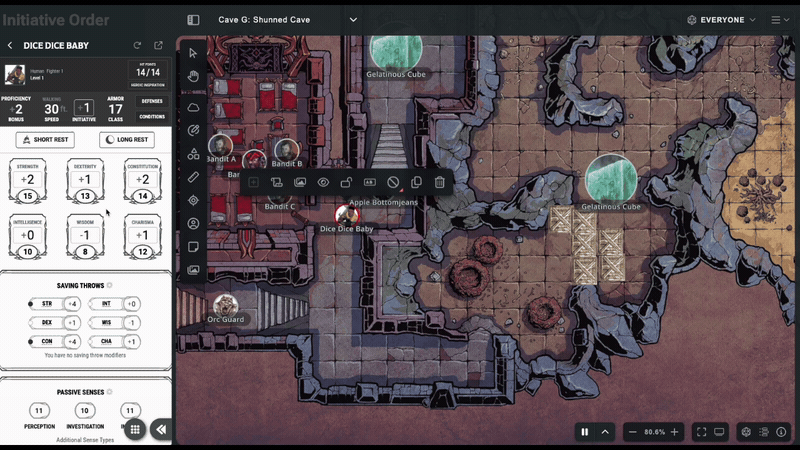The height and width of the screenshot is (450, 800).
Task: Roll Dexterity +1 check
Action: coord(85,181)
